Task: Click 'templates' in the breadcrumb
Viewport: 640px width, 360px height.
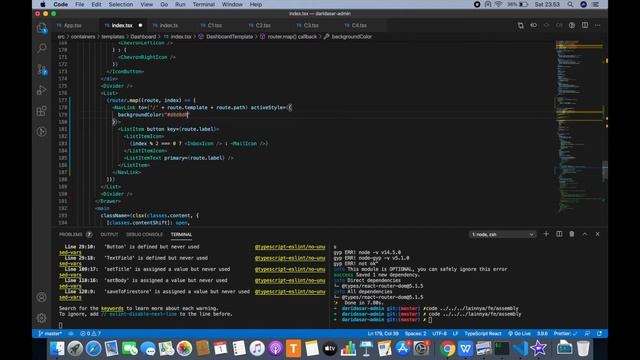Action: click(113, 37)
